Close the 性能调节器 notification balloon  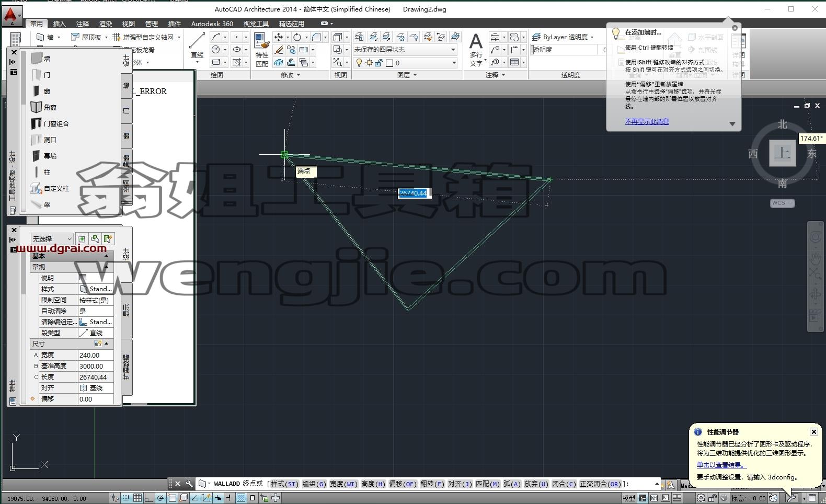(x=813, y=432)
